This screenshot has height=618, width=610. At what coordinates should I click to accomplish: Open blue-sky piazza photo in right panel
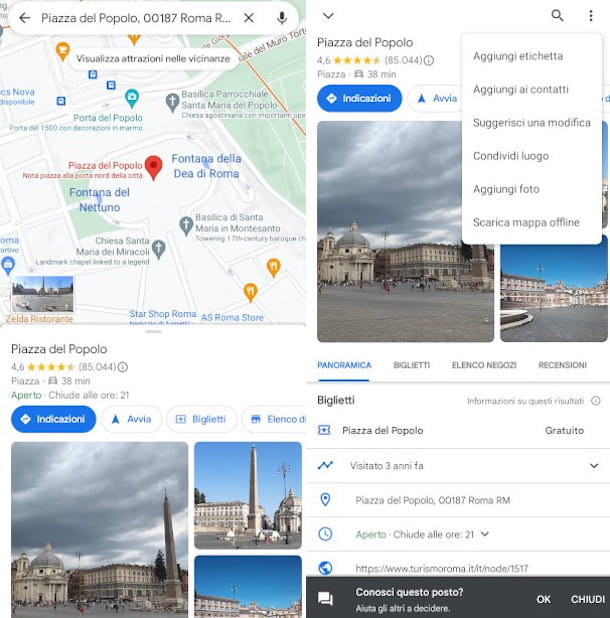[x=554, y=289]
